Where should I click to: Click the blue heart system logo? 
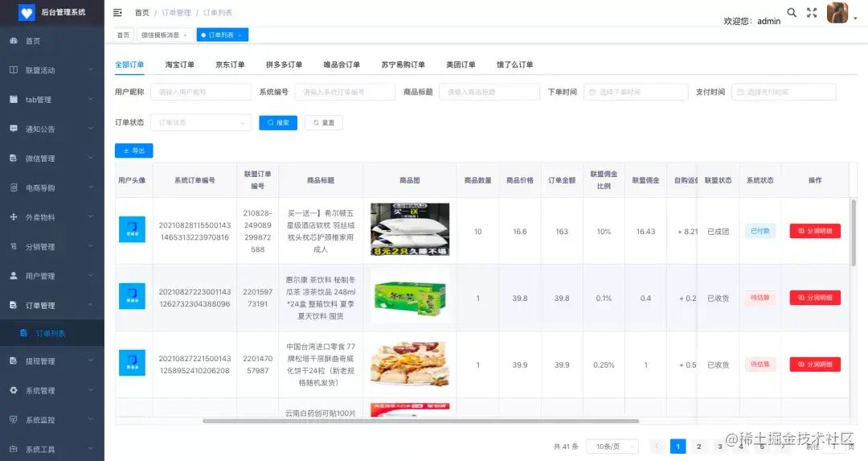tap(27, 12)
